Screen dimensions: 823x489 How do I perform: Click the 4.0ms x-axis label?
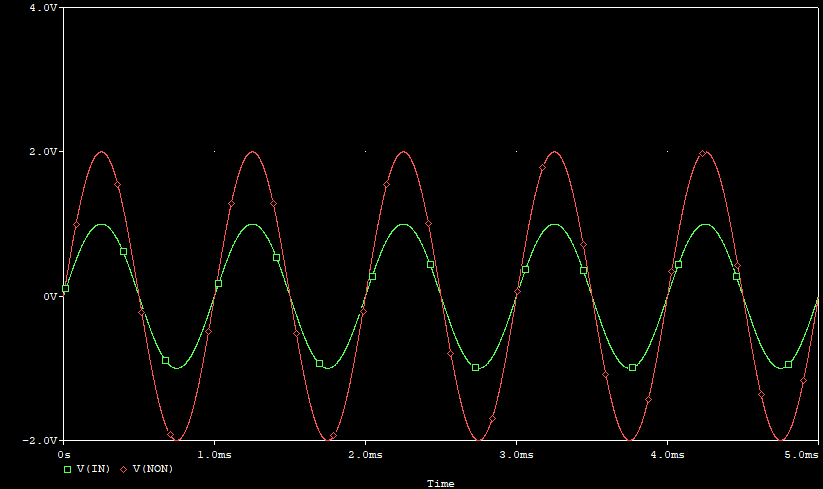[x=668, y=455]
